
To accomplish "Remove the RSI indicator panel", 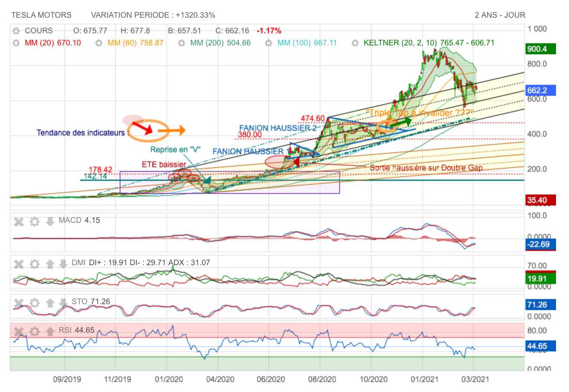I will coord(19,331).
